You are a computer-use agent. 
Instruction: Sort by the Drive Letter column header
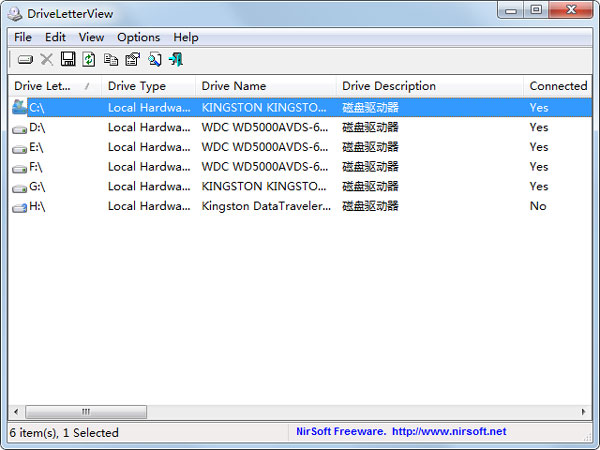52,86
